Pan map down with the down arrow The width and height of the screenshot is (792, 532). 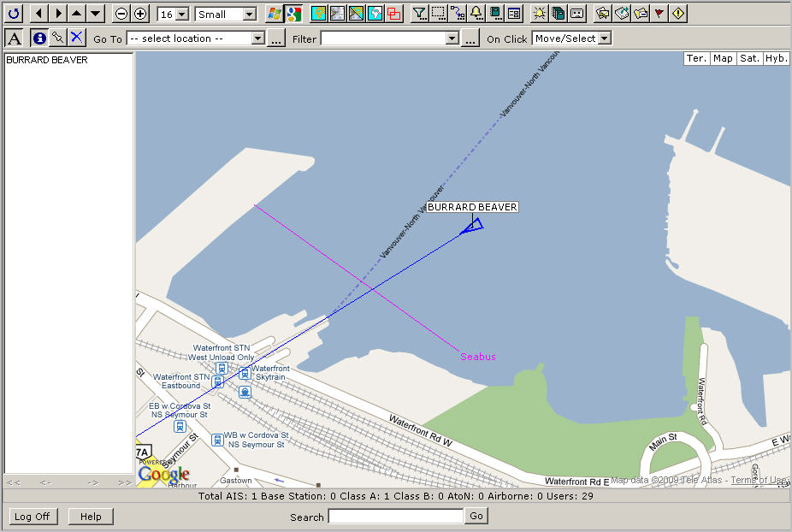[96, 14]
